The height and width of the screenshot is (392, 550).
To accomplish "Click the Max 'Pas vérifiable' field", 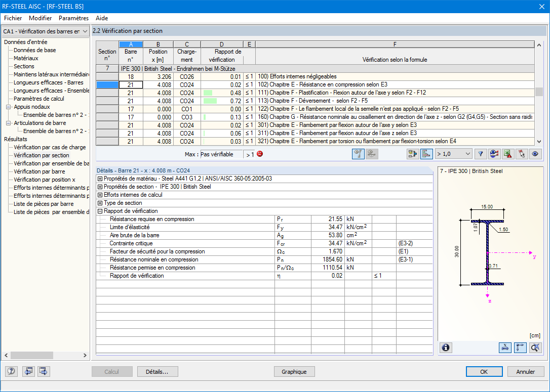I will click(x=221, y=154).
